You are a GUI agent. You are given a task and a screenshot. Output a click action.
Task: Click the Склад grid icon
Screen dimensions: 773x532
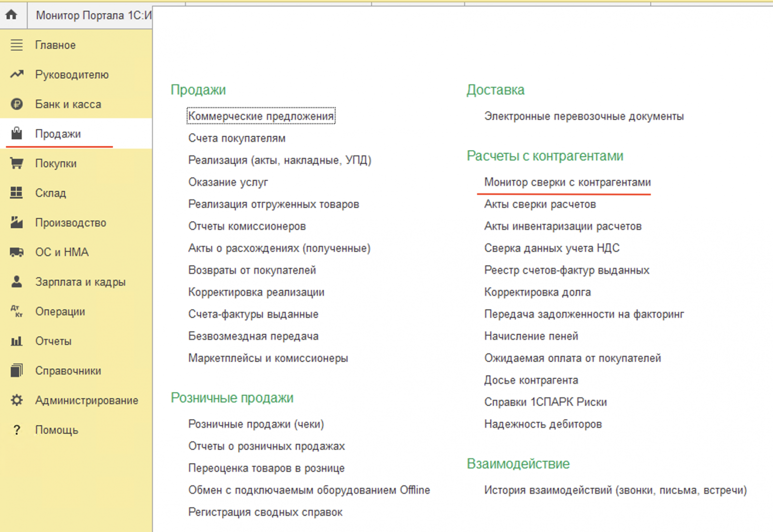pyautogui.click(x=17, y=193)
